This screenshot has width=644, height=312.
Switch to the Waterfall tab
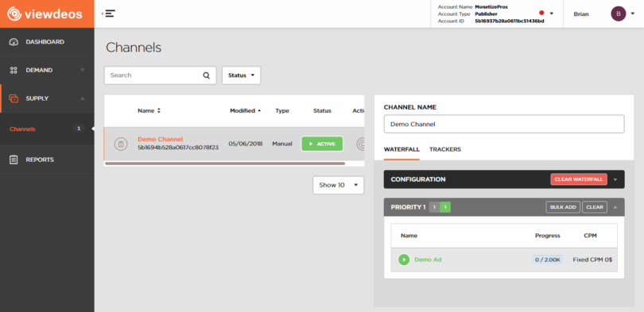[x=402, y=149]
